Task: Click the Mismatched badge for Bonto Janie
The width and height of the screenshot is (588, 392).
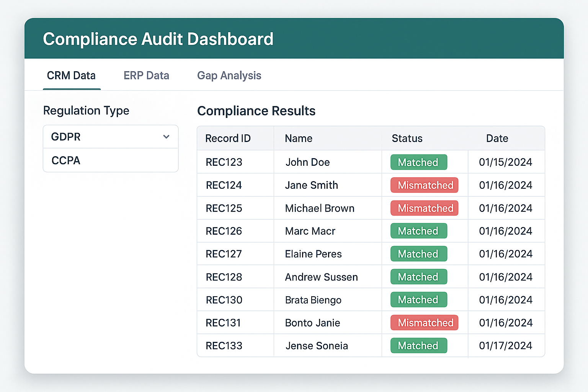Action: [x=425, y=323]
